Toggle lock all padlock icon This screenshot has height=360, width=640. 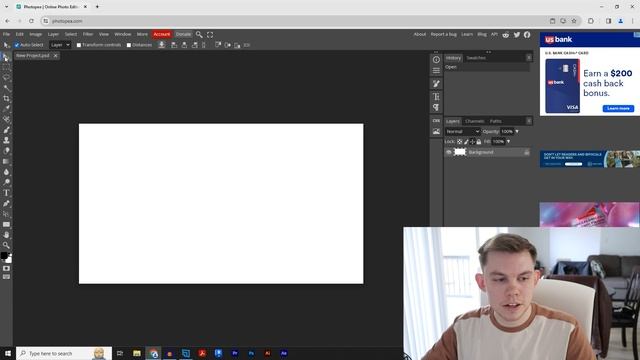[x=479, y=142]
